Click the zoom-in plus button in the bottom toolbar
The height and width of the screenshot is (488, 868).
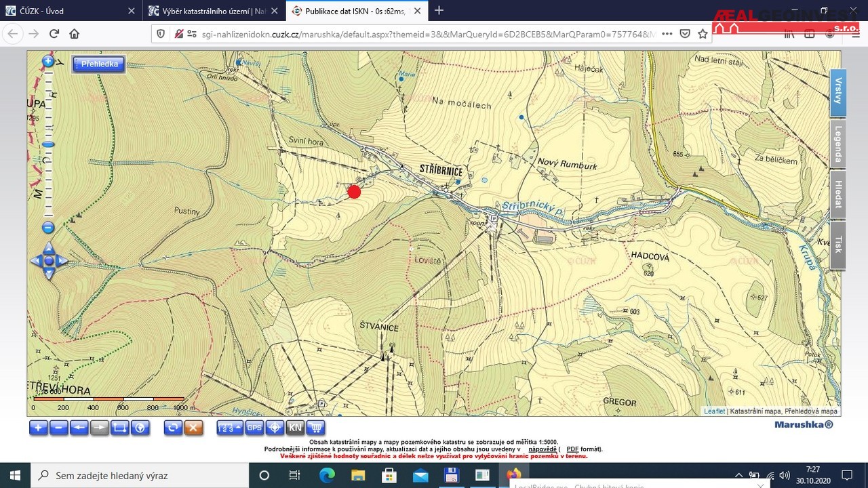coord(39,428)
